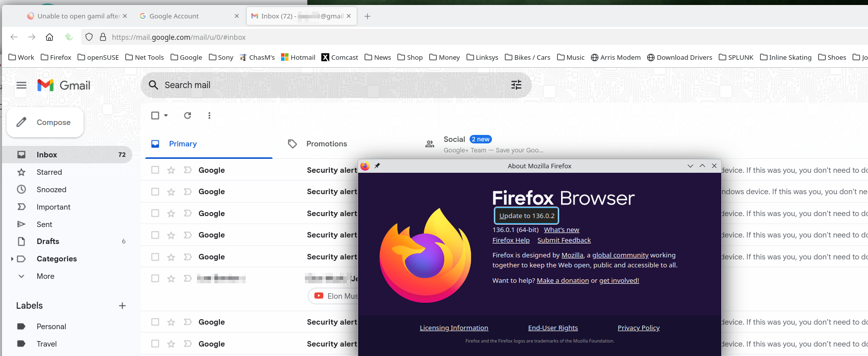Switch to the Google Account browser tab
This screenshot has height=356, width=868.
tap(189, 16)
